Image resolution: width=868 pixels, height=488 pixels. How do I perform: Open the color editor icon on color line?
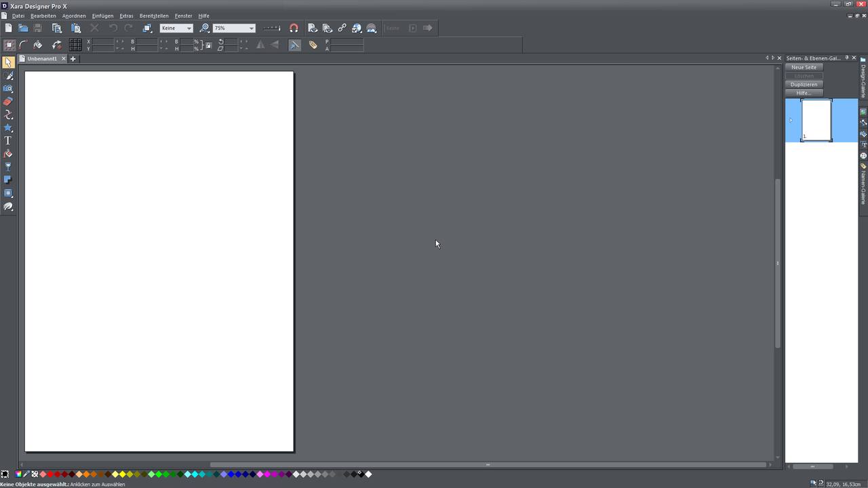pyautogui.click(x=18, y=474)
